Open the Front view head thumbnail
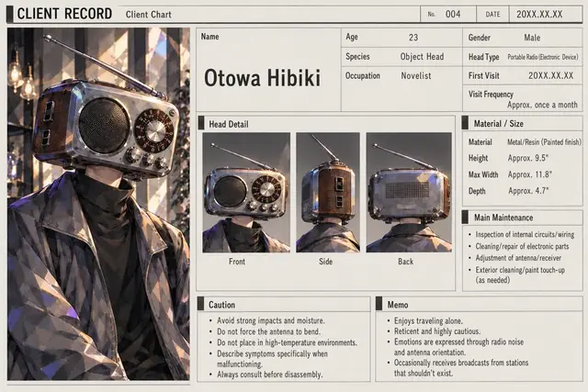Image resolution: width=588 pixels, height=392 pixels. pyautogui.click(x=246, y=192)
